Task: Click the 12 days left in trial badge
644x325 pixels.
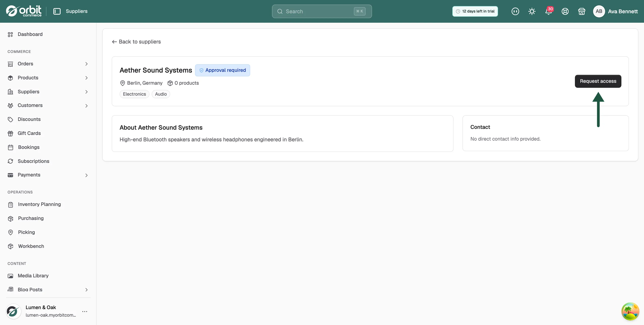Action: [475, 11]
